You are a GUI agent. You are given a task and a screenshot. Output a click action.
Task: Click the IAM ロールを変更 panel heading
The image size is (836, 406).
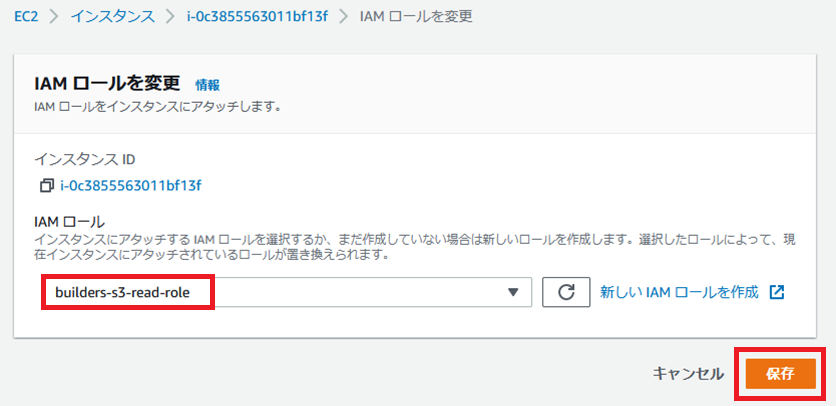[106, 83]
